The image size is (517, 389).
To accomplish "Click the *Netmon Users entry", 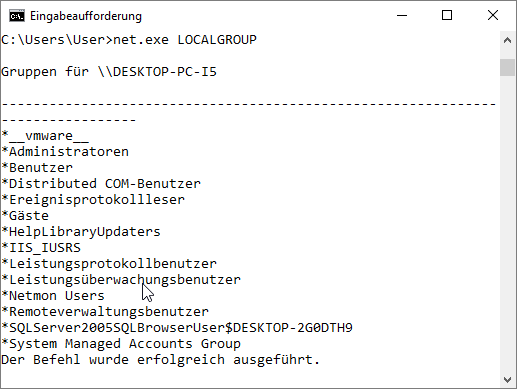I will pyautogui.click(x=53, y=296).
